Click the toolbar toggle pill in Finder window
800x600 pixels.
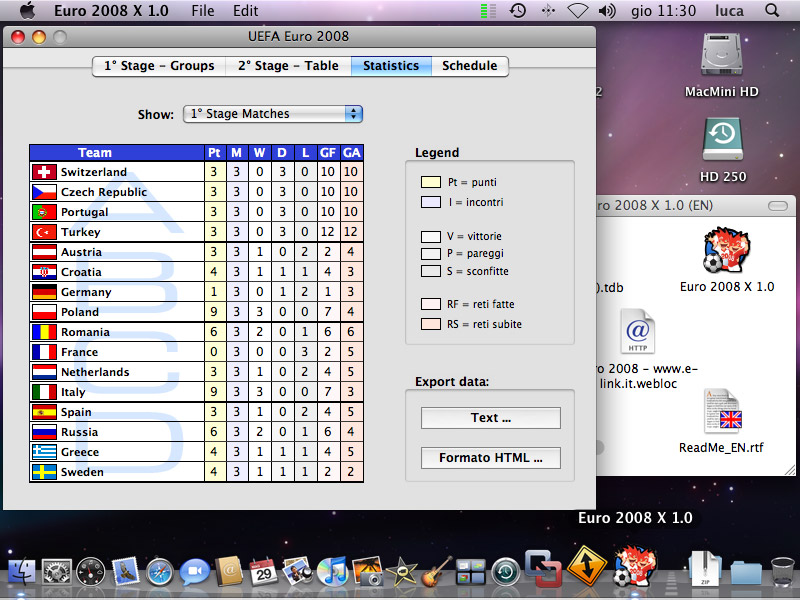coord(778,206)
